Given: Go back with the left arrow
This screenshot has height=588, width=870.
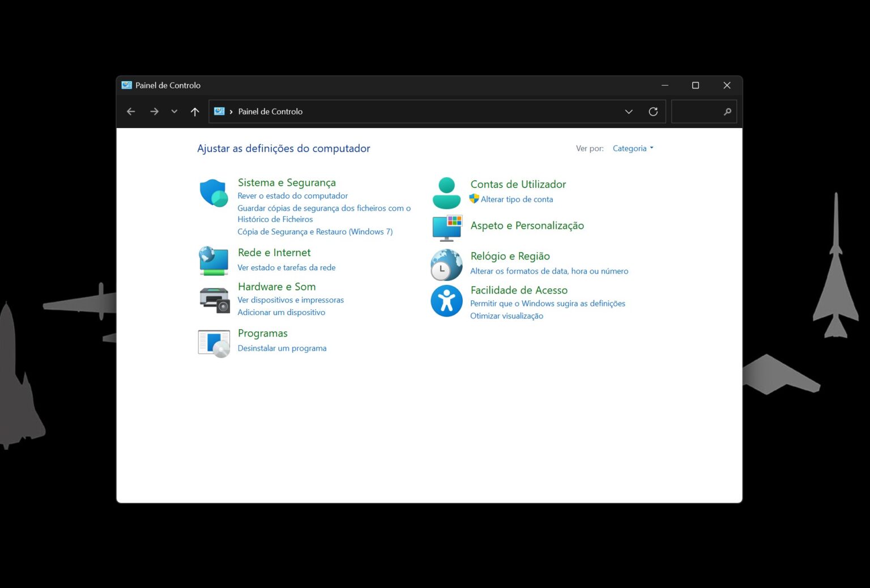Looking at the screenshot, I should tap(131, 112).
